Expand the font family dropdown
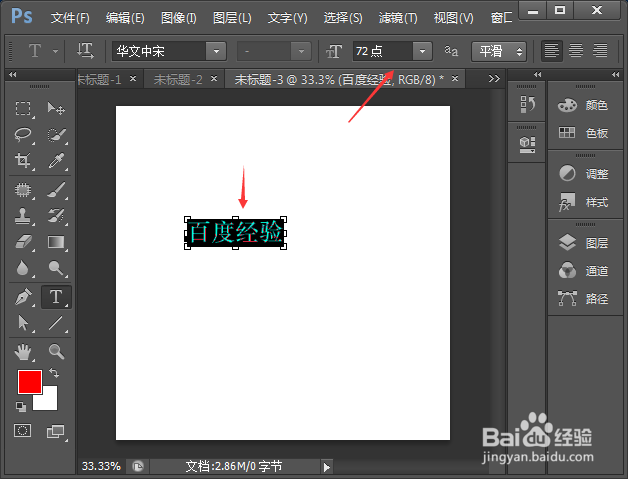Image resolution: width=628 pixels, height=479 pixels. [x=216, y=51]
